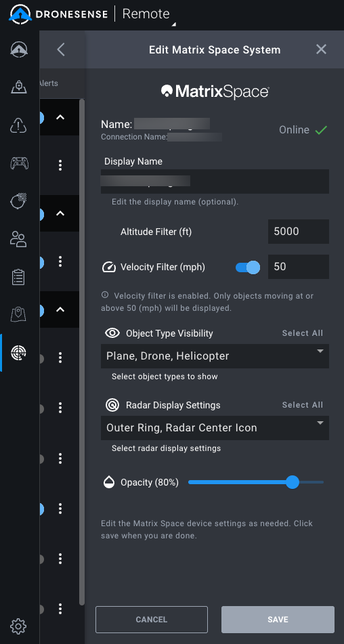The image size is (344, 644).
Task: Disable the Velocity Filter toggle
Action: [248, 267]
